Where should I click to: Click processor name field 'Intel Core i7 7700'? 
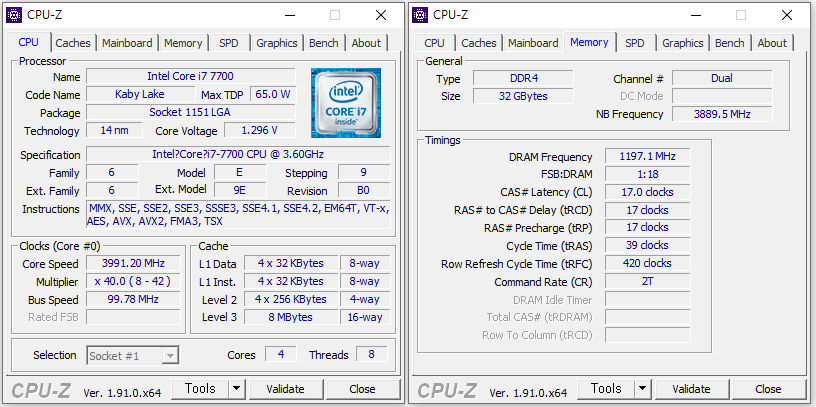(190, 77)
